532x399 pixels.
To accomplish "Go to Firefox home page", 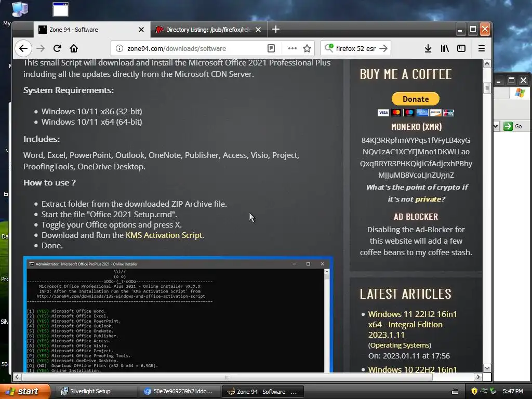I will pos(74,48).
